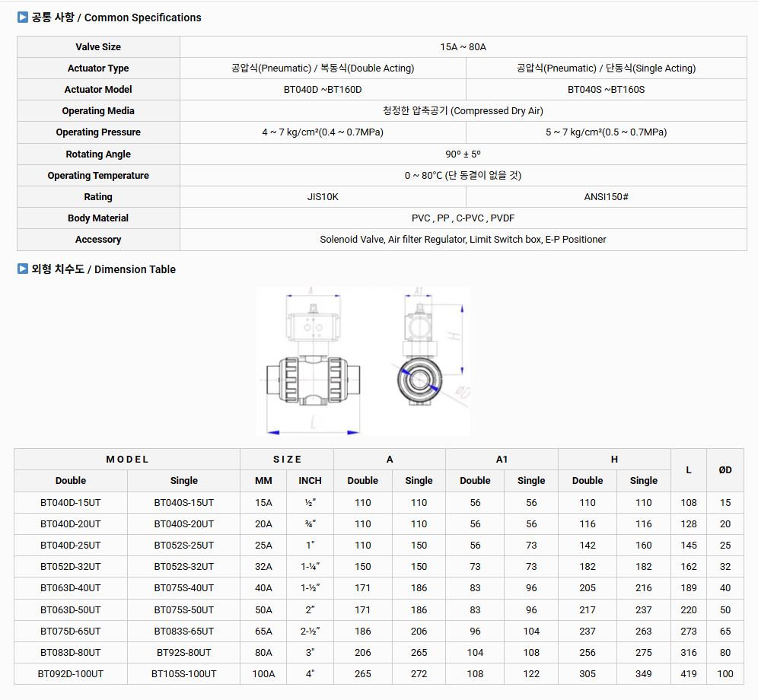Screen dimensions: 758x700
Task: Select the BT092D-100UT model cell
Action: point(70,674)
